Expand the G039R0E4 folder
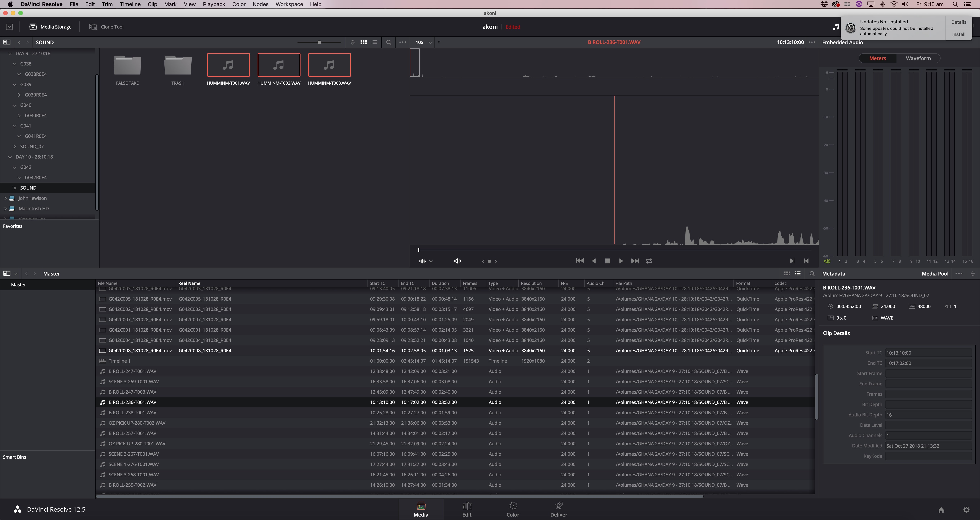This screenshot has height=520, width=980. (19, 95)
